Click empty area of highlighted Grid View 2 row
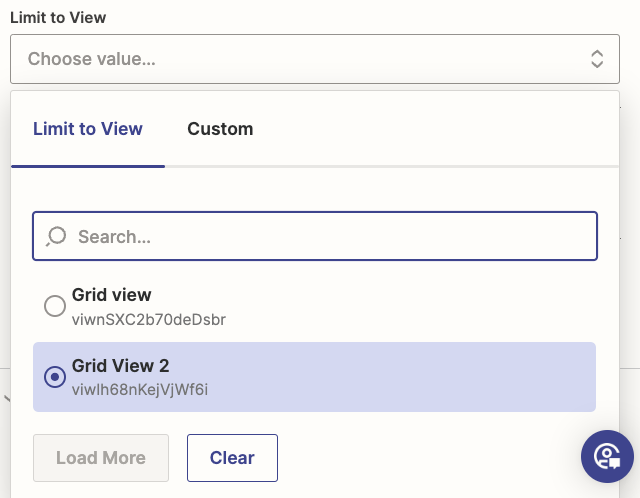Screen dimensions: 640x498 [x=420, y=377]
